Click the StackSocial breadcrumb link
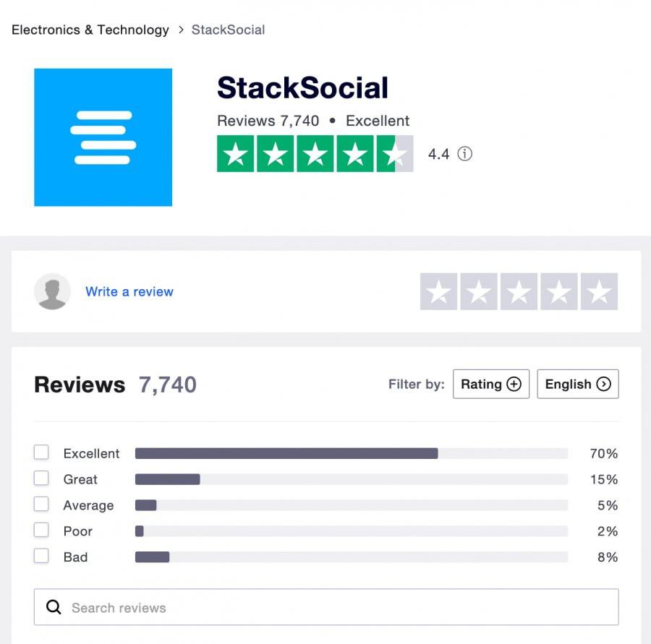The width and height of the screenshot is (651, 644). pyautogui.click(x=228, y=30)
